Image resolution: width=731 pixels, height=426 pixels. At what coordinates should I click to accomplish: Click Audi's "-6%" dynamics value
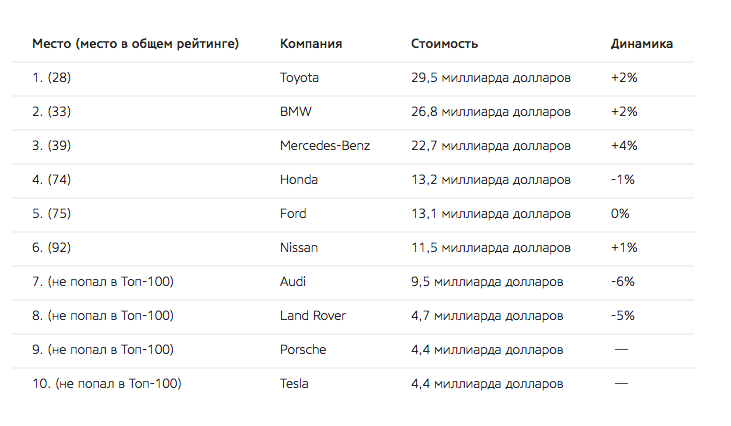622,282
